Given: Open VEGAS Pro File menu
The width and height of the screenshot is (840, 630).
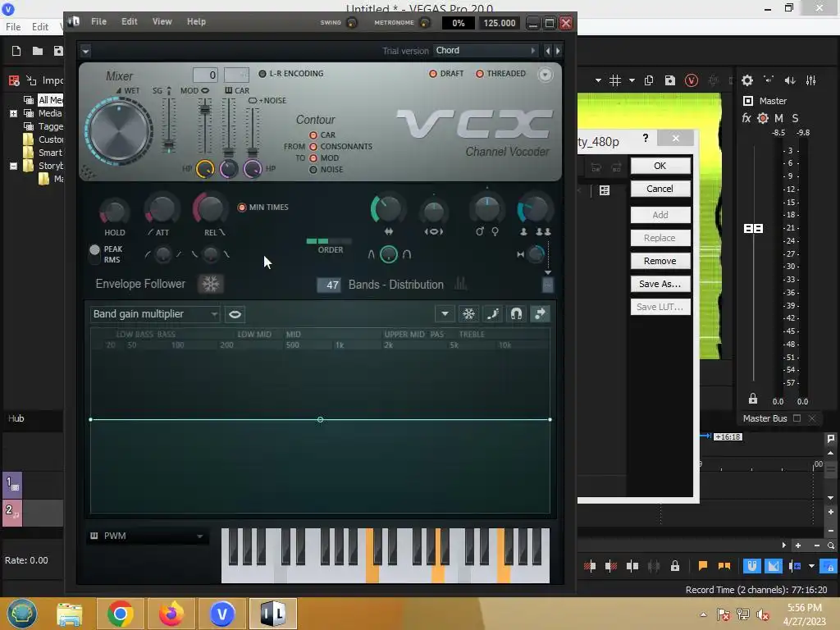Looking at the screenshot, I should point(13,27).
